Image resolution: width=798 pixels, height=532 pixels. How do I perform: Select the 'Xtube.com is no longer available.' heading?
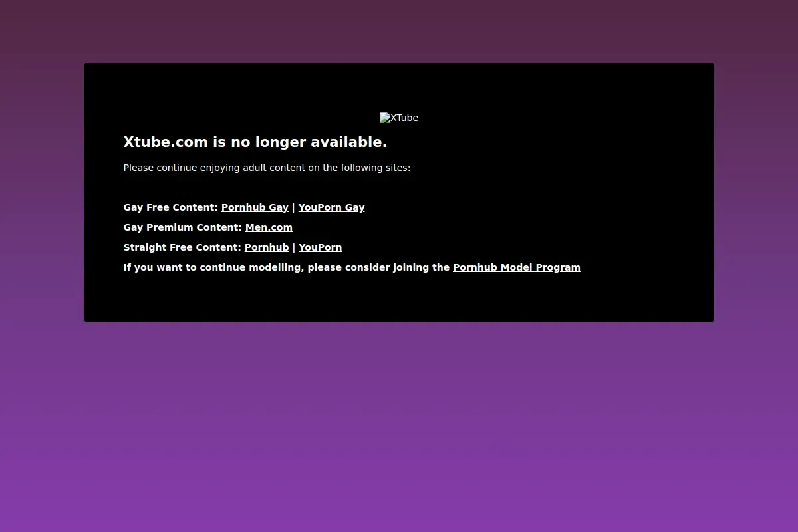(x=255, y=142)
